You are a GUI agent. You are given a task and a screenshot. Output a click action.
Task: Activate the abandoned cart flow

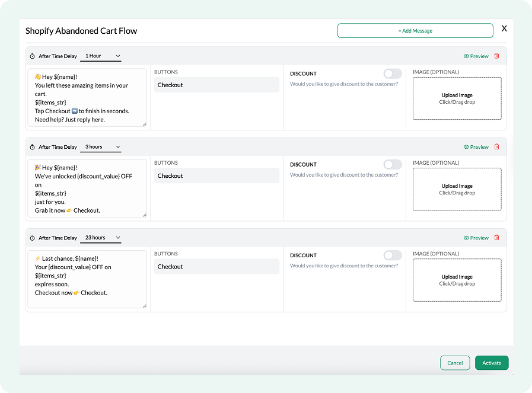pyautogui.click(x=492, y=363)
